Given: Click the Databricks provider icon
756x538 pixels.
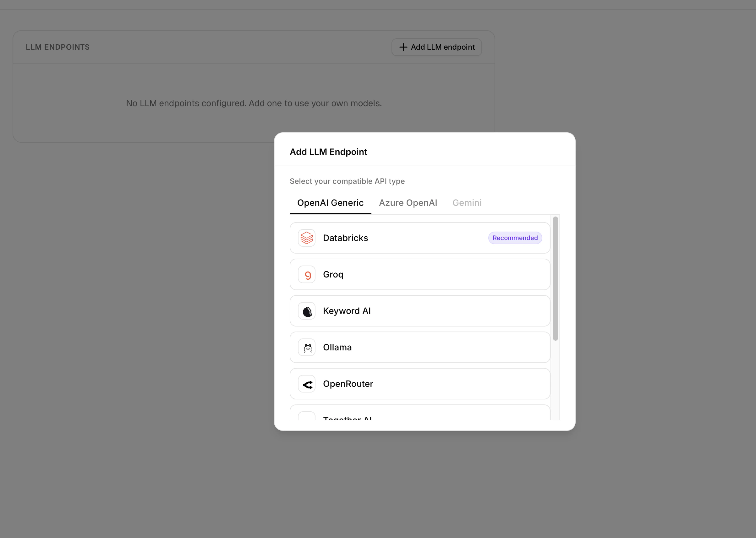Looking at the screenshot, I should point(306,238).
